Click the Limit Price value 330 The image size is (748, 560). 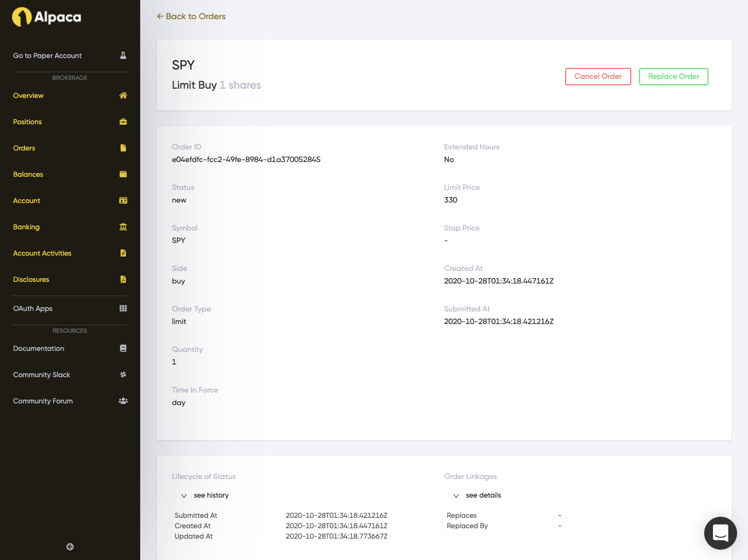[x=451, y=200]
